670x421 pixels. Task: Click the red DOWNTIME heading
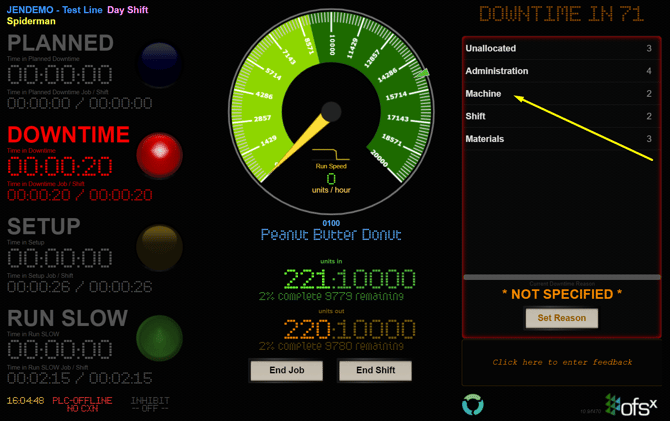point(68,135)
